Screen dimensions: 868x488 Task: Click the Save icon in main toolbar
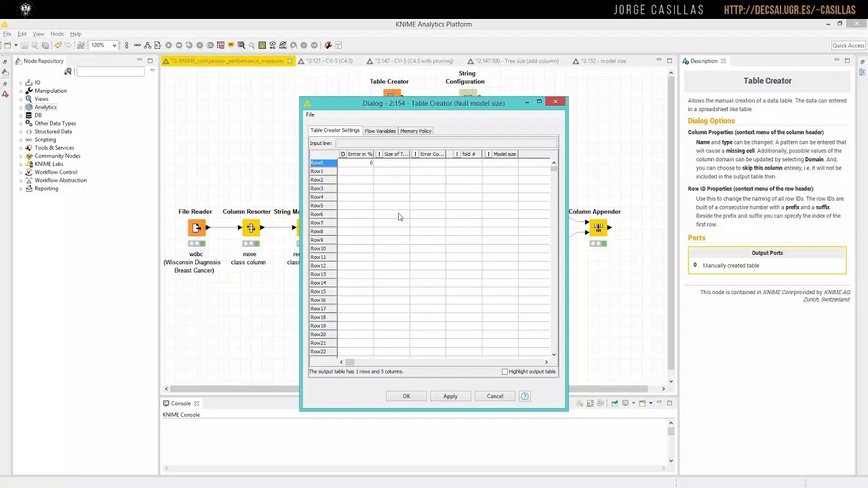[x=24, y=45]
